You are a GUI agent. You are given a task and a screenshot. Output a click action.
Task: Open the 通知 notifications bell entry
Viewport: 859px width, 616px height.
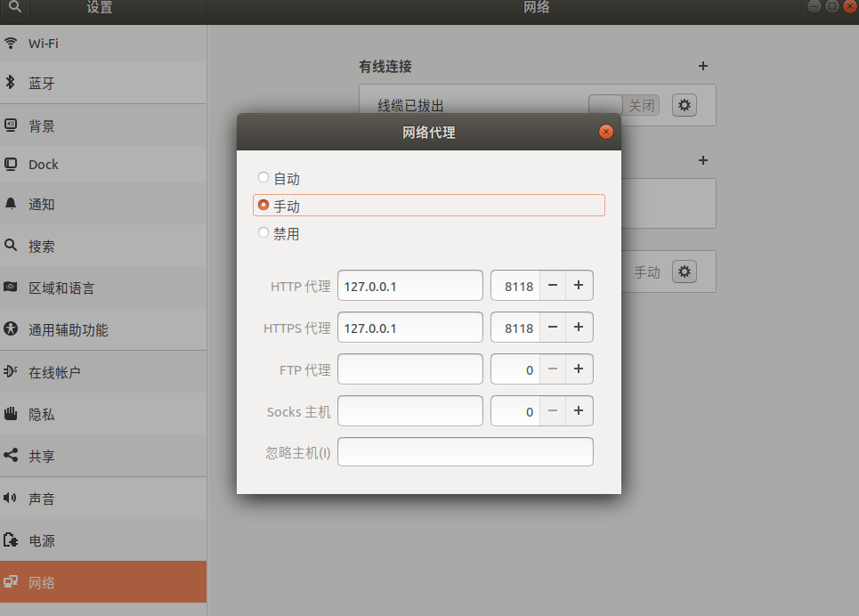(x=103, y=205)
